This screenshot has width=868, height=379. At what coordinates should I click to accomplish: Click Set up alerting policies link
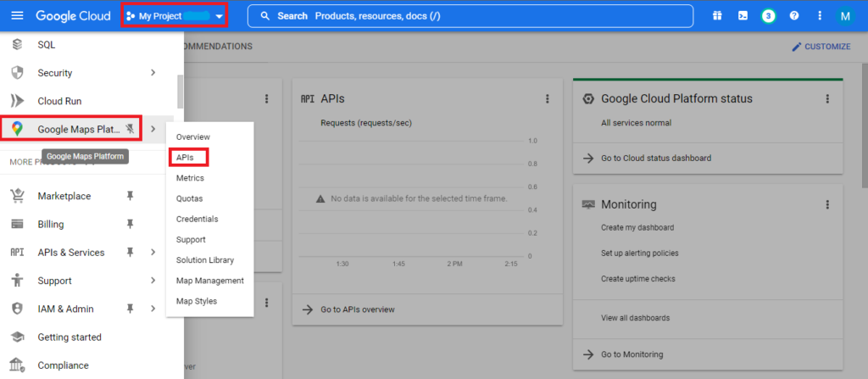point(640,254)
